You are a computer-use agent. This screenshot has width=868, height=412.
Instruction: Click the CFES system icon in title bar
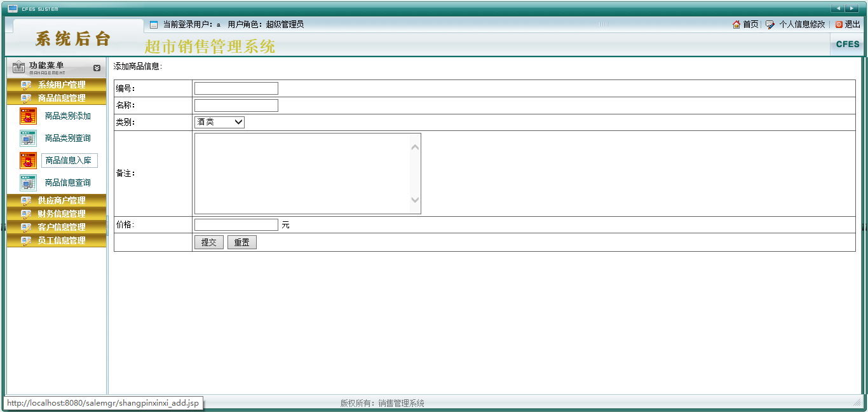[12, 8]
